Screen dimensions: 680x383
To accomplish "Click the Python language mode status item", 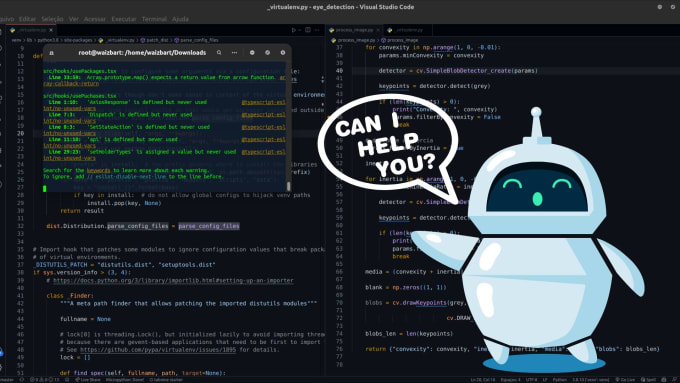I will pyautogui.click(x=559, y=380).
